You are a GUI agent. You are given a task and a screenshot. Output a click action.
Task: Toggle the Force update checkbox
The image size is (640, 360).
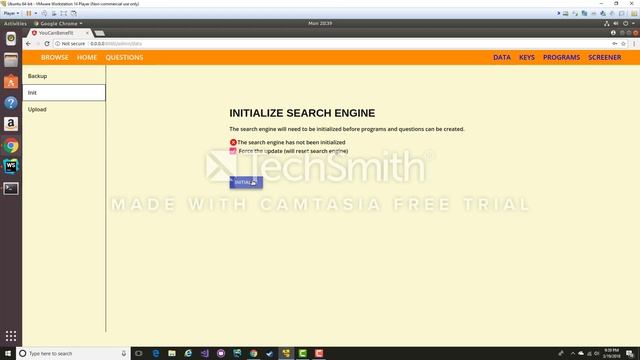pyautogui.click(x=233, y=151)
